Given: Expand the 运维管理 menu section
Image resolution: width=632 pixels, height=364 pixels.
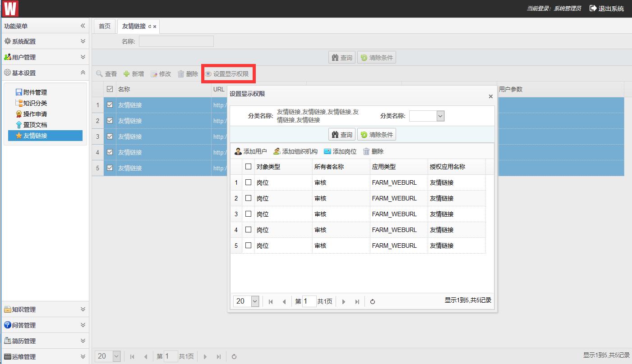Looking at the screenshot, I should 83,356.
